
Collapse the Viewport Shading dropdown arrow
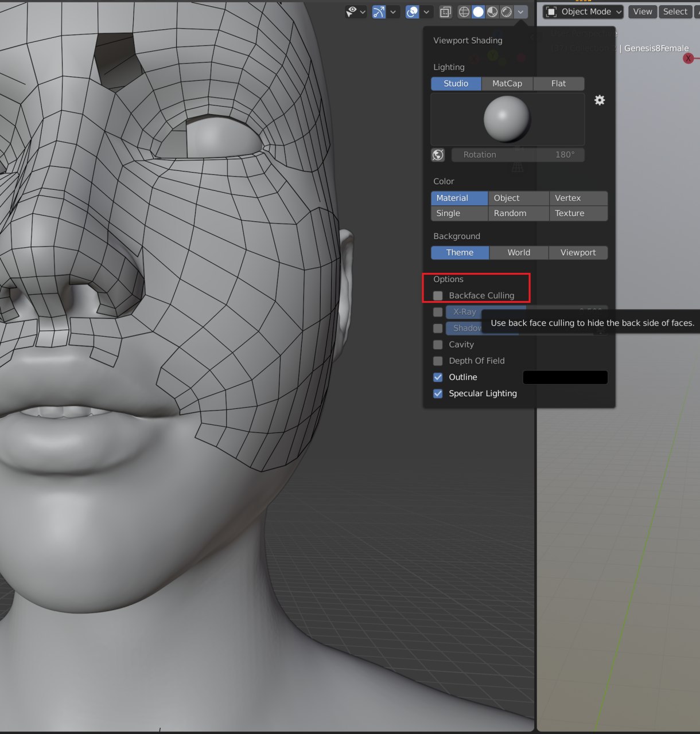(520, 11)
